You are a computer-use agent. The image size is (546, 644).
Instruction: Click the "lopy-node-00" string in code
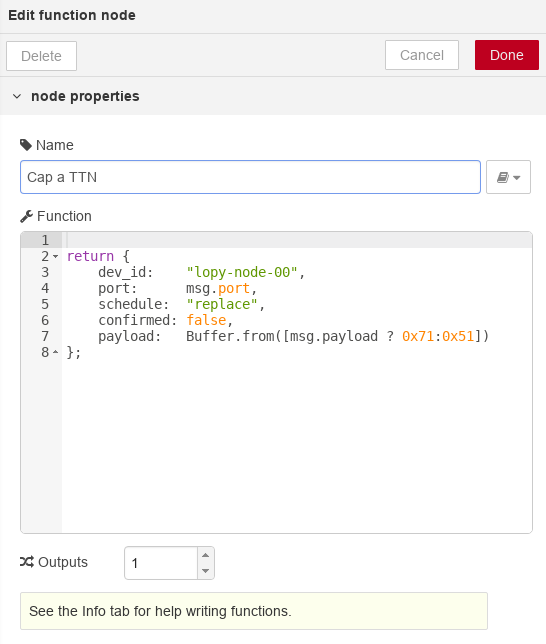(x=242, y=272)
